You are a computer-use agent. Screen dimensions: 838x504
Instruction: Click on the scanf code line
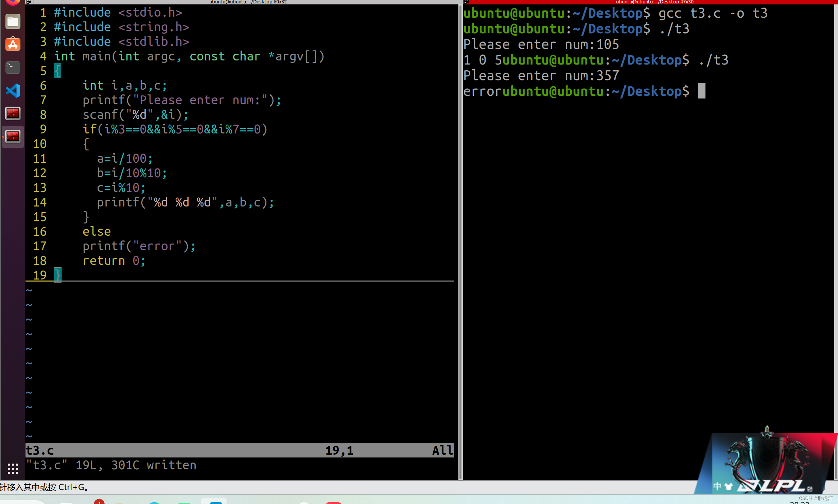point(135,115)
